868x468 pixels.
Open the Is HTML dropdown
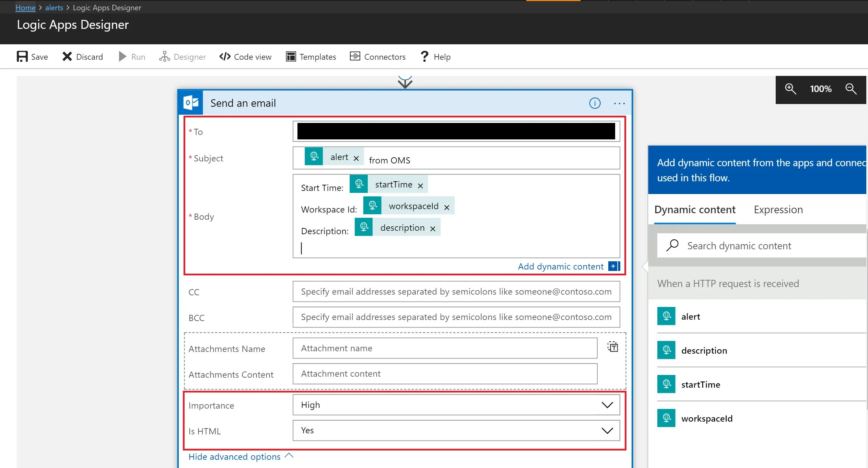(456, 430)
